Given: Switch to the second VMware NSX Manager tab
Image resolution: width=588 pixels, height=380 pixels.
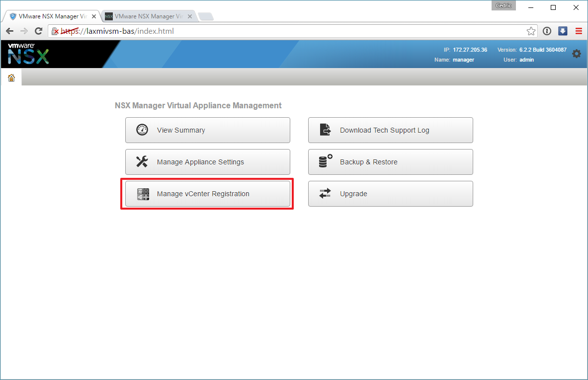Looking at the screenshot, I should point(144,16).
